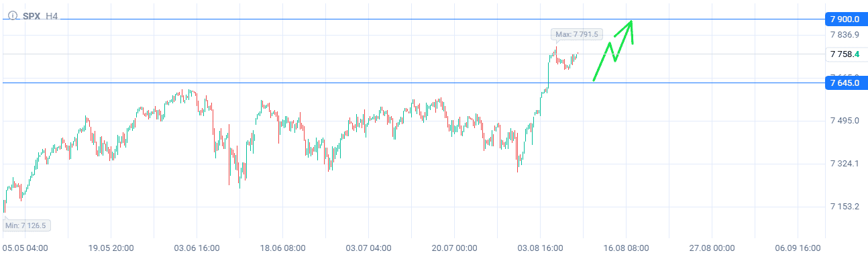
Task: Click the 7 836.9 price axis label
Action: tap(845, 35)
